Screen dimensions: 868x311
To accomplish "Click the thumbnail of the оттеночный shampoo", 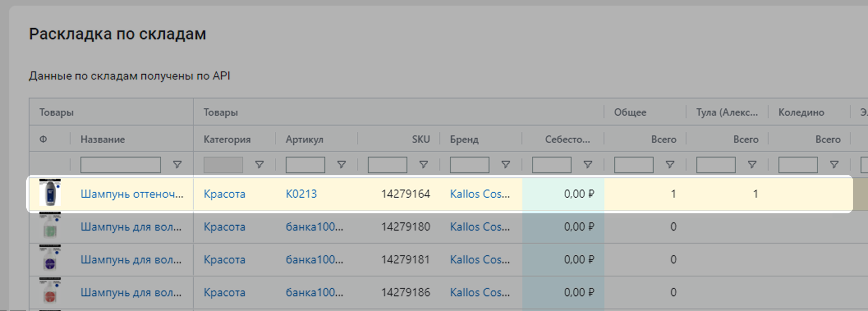I will (x=50, y=193).
